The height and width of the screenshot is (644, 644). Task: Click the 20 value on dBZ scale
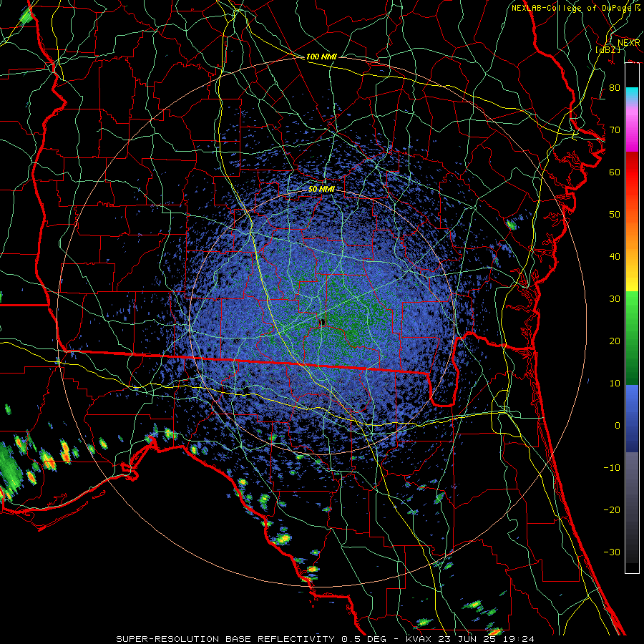coord(615,341)
